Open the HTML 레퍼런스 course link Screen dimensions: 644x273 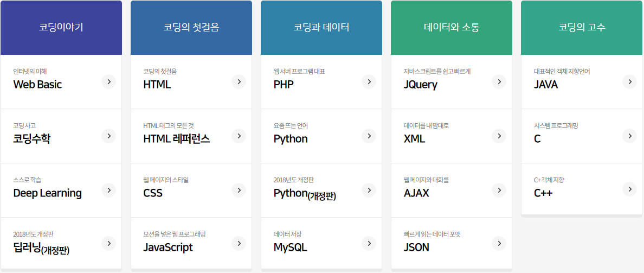(177, 138)
